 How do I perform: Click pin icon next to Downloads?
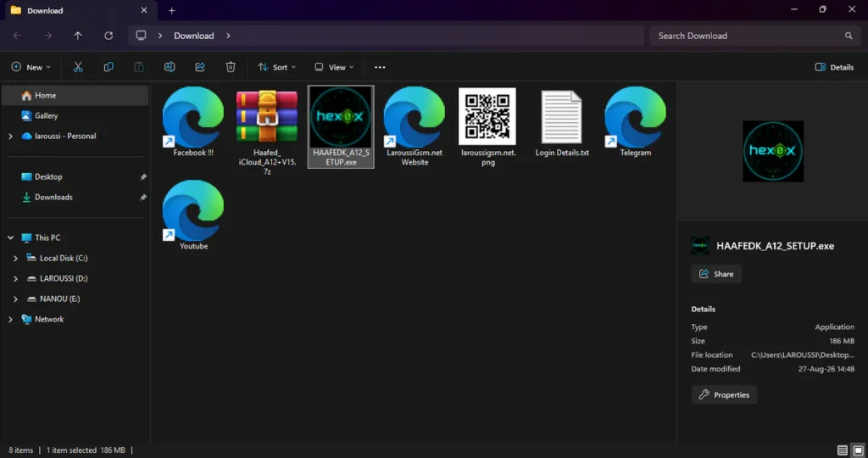142,198
